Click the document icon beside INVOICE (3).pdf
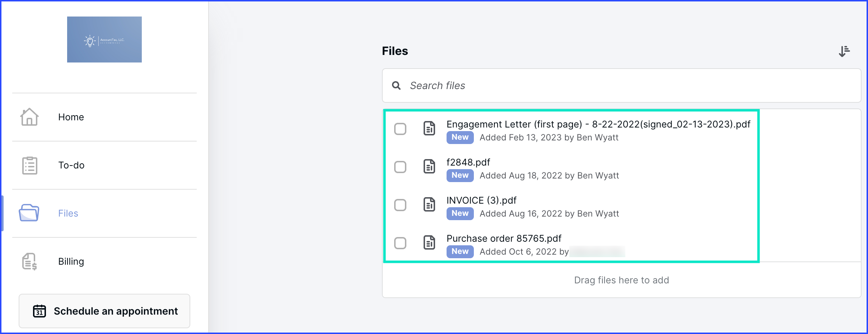The width and height of the screenshot is (868, 334). pyautogui.click(x=429, y=204)
